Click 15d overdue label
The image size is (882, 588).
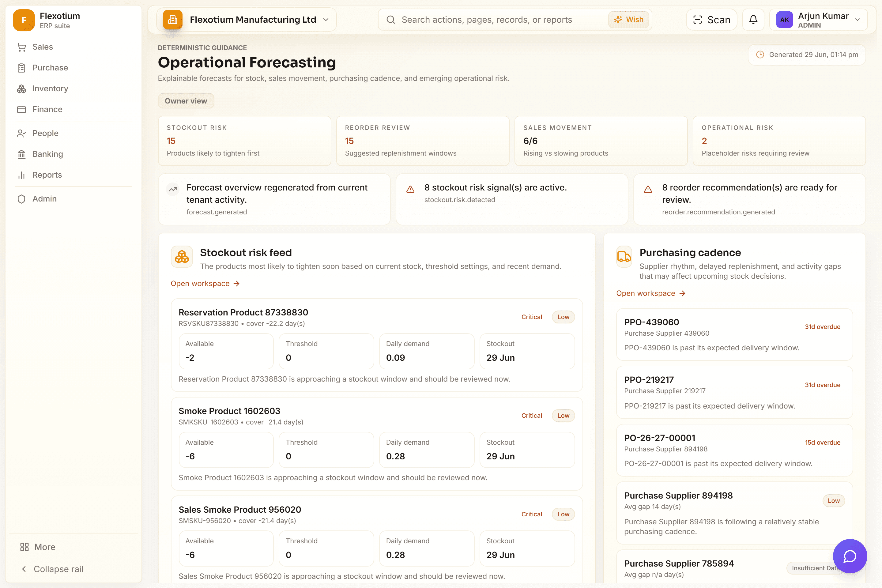(x=822, y=443)
